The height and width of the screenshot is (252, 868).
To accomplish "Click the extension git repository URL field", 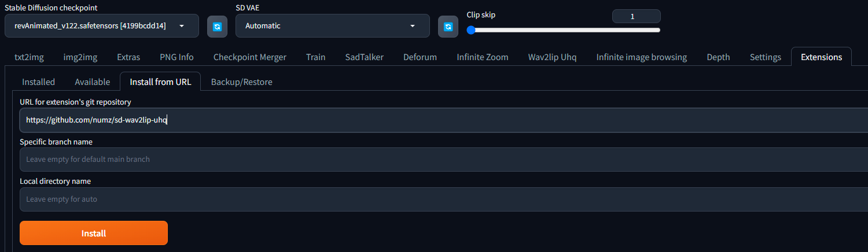I will (x=440, y=120).
